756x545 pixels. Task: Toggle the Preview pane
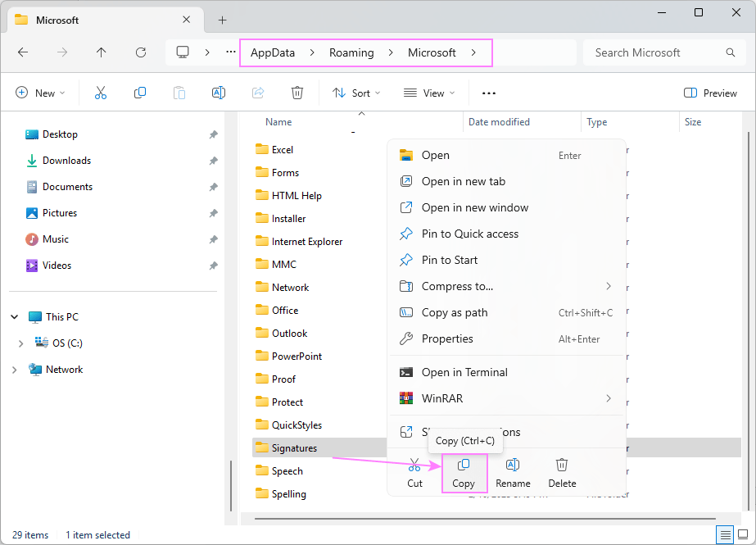tap(710, 93)
